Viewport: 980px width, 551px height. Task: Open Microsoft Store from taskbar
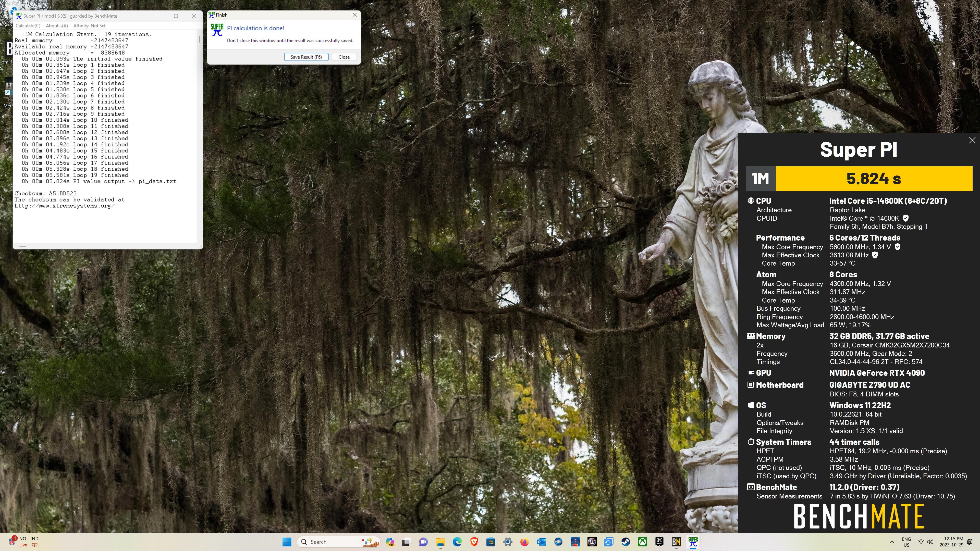click(x=491, y=542)
